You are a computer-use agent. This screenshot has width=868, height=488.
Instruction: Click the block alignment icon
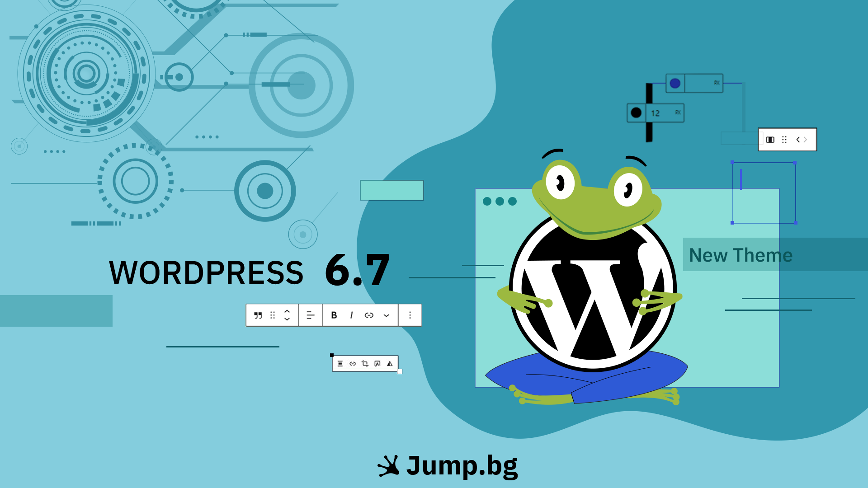click(309, 314)
